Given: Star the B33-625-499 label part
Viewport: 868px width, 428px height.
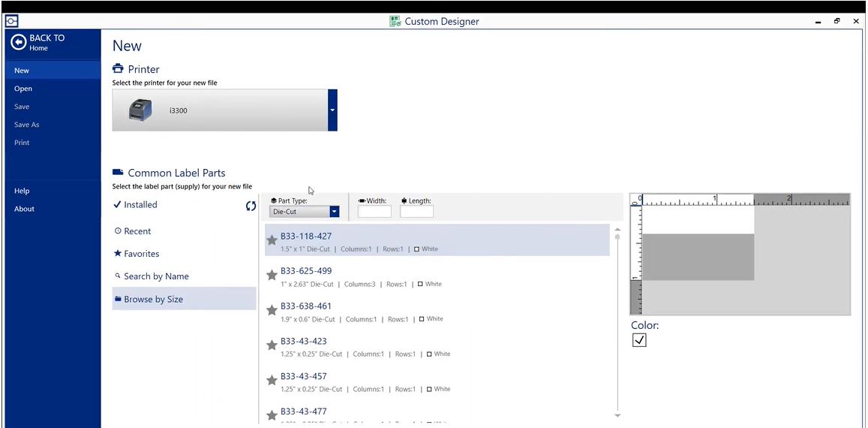Looking at the screenshot, I should [x=272, y=275].
